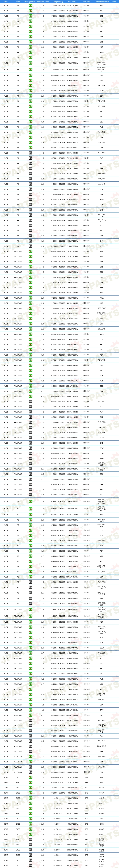Select diesel ON icon in ASB 8ED, B7 row

pyautogui.click(x=31, y=495)
